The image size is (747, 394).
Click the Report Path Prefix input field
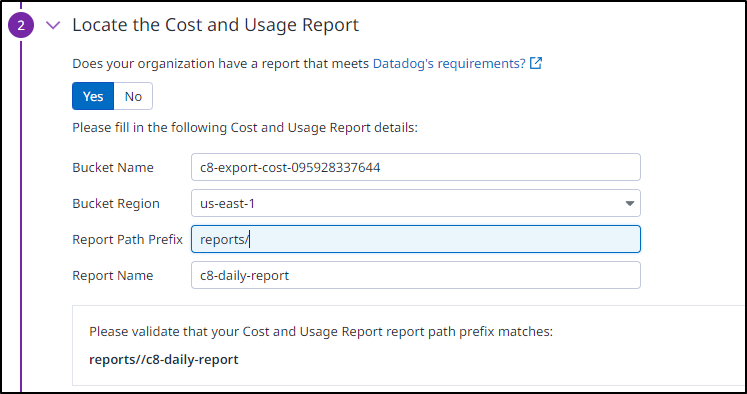[415, 239]
